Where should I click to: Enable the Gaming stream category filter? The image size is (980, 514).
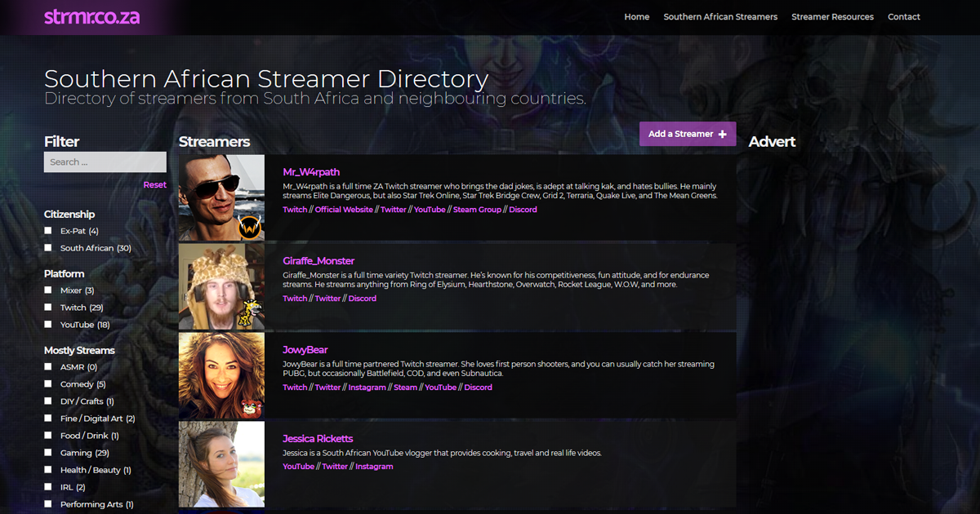point(47,453)
